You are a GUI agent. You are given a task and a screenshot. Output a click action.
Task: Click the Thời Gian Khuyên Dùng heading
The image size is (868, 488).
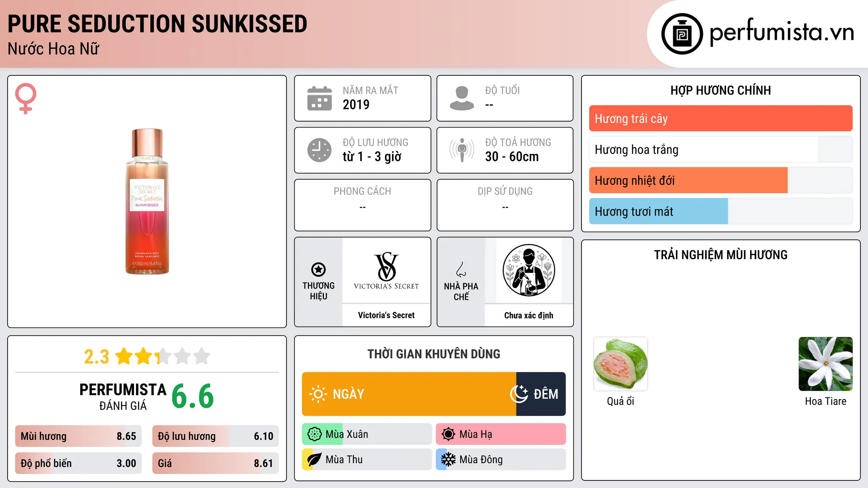434,354
